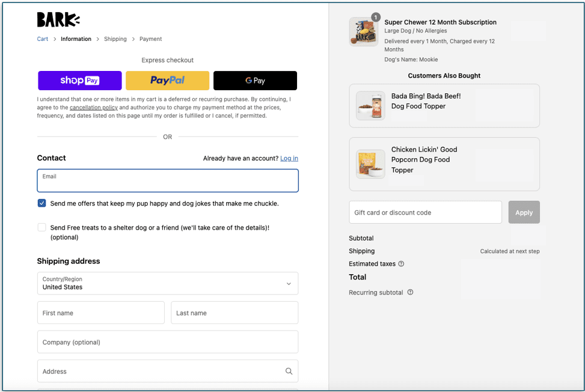Image resolution: width=585 pixels, height=392 pixels.
Task: Click the BARK logo
Action: (x=58, y=20)
